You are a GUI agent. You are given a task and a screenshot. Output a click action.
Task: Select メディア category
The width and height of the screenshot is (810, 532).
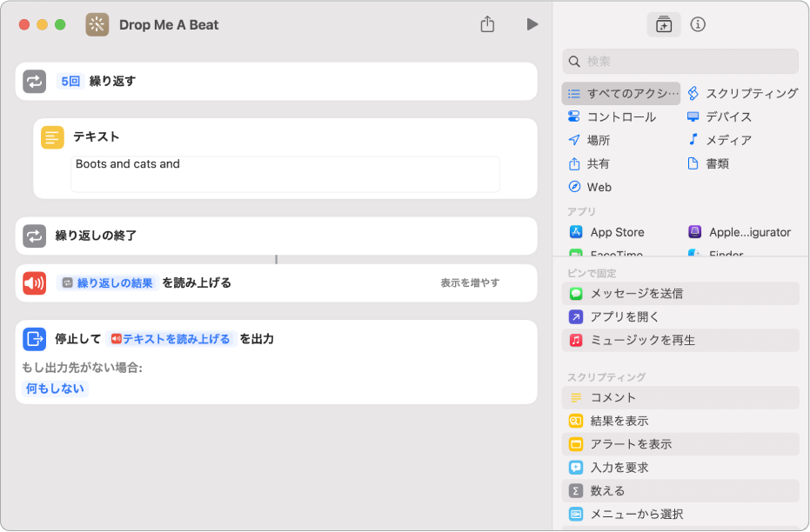coord(719,140)
